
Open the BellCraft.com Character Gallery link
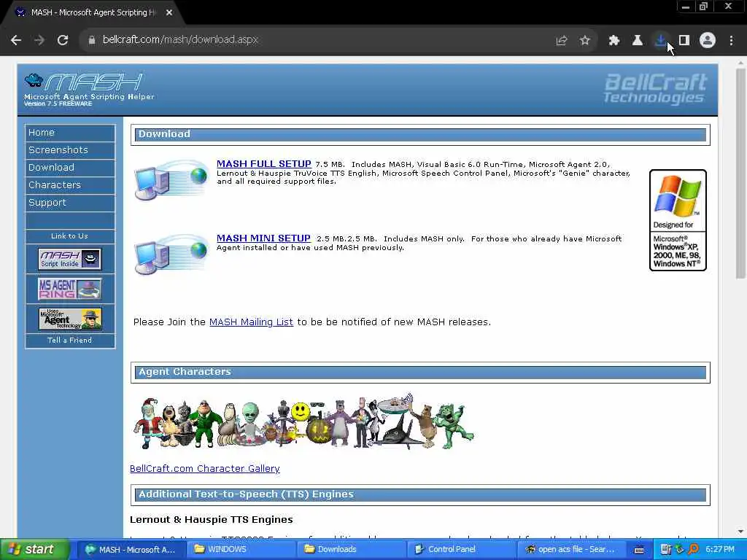click(205, 469)
